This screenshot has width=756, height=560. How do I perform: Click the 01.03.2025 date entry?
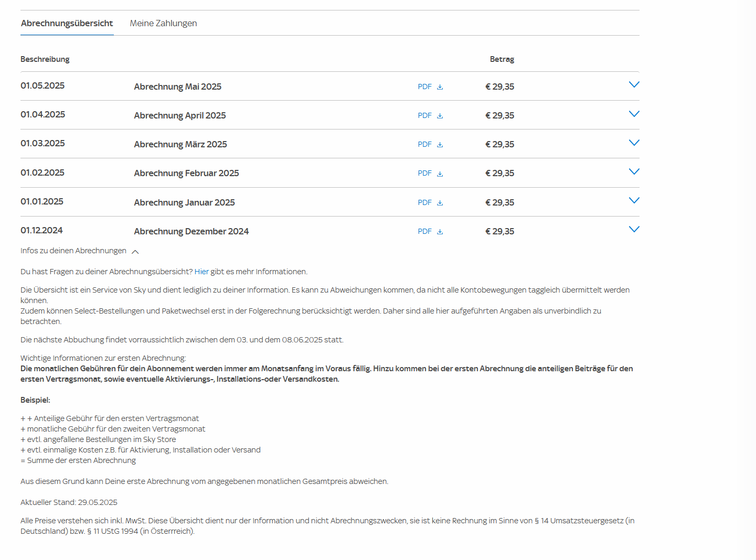[42, 144]
